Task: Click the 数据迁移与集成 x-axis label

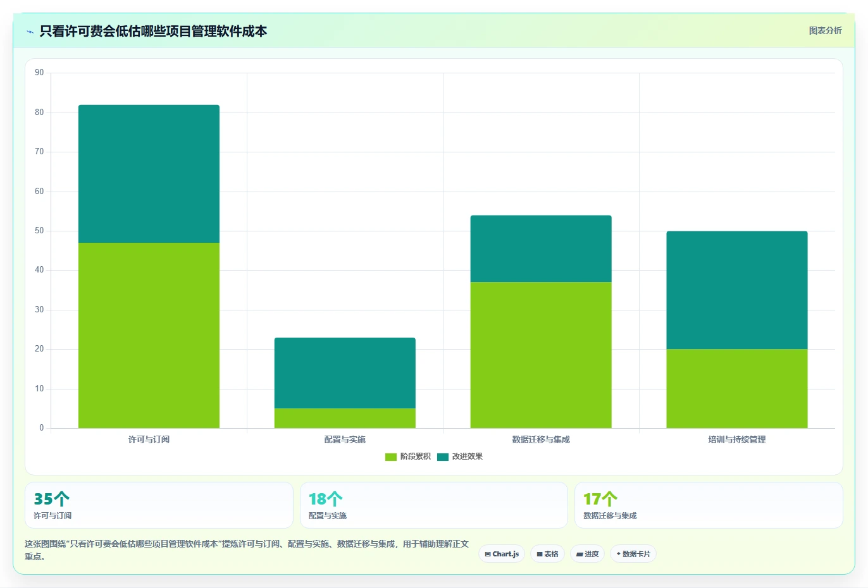Action: [x=541, y=439]
